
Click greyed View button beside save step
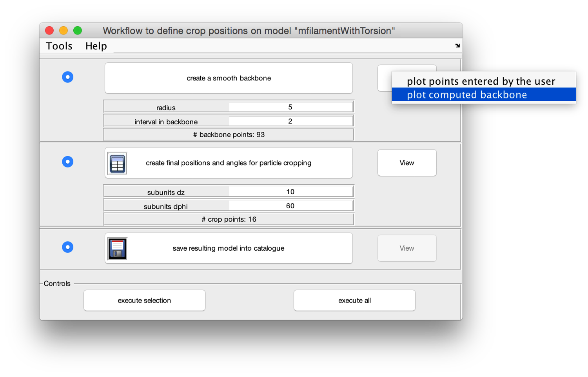tap(407, 248)
